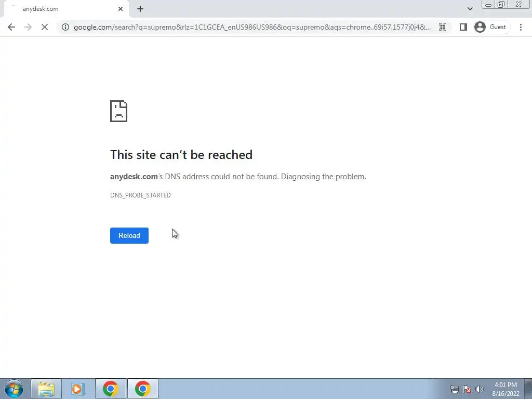Switch to the first Chrome taskbar window
The image size is (532, 399).
[x=111, y=389]
